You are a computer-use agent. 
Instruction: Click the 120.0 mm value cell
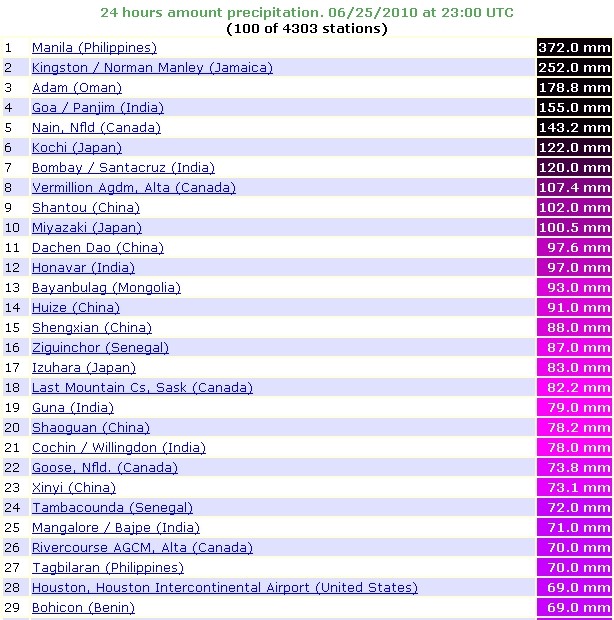574,168
